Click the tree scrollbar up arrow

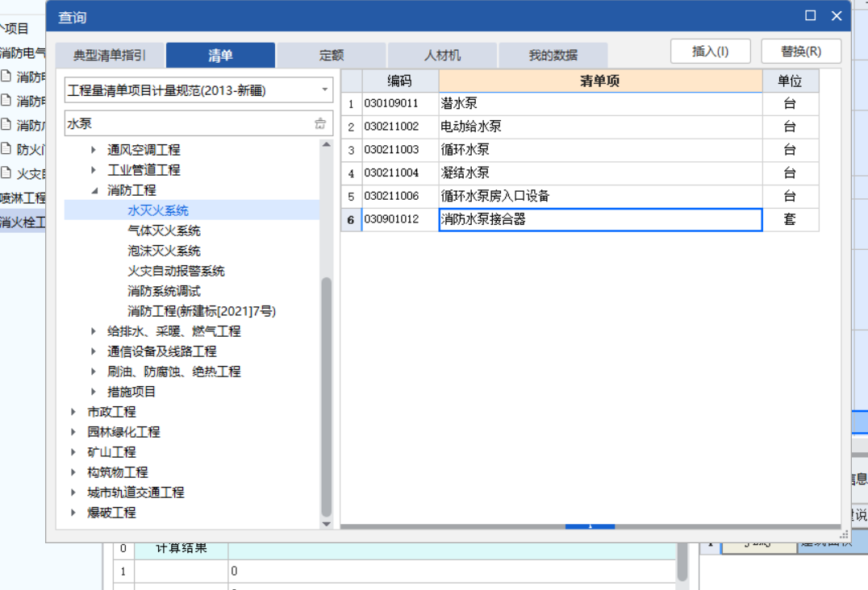[x=326, y=145]
